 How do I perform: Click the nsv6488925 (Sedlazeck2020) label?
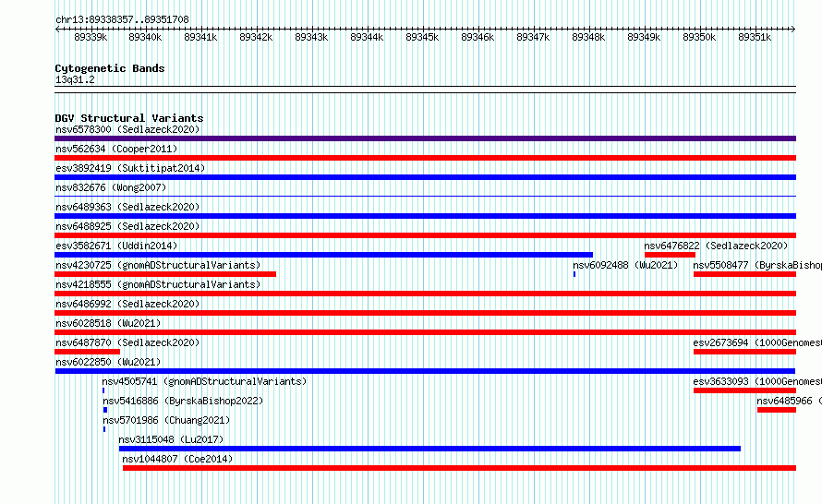[x=127, y=226]
